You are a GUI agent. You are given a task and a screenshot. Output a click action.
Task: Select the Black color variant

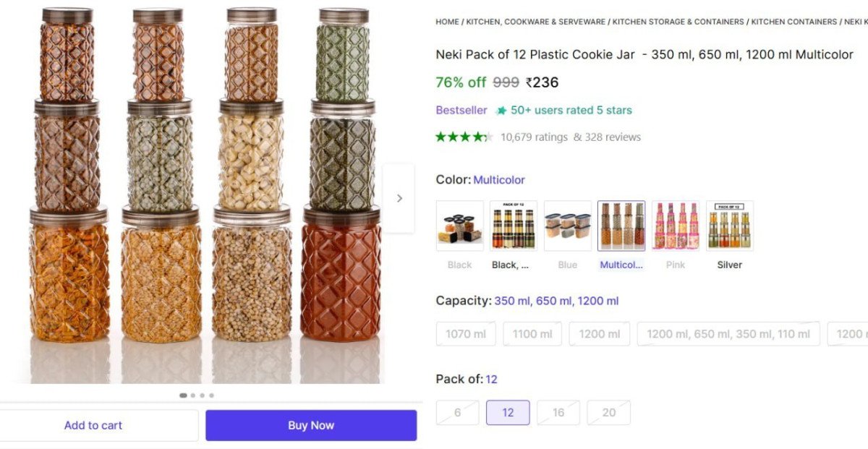[459, 225]
